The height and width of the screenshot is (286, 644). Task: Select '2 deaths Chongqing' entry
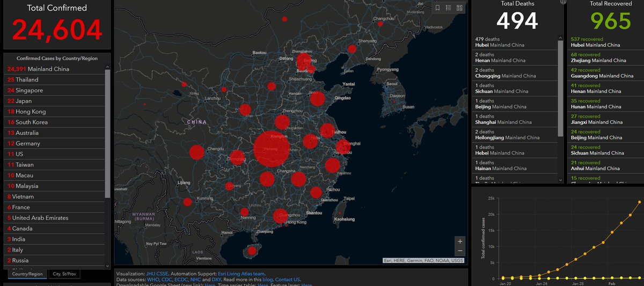click(x=516, y=73)
